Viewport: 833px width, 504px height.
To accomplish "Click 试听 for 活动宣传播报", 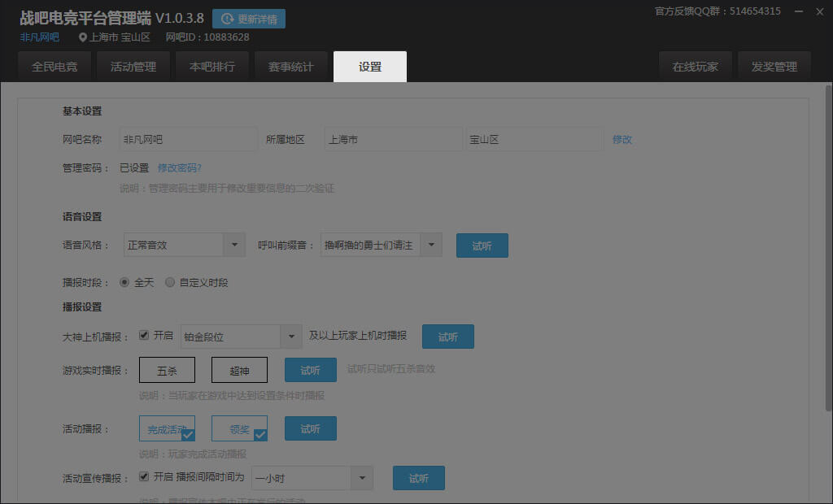I will click(419, 478).
